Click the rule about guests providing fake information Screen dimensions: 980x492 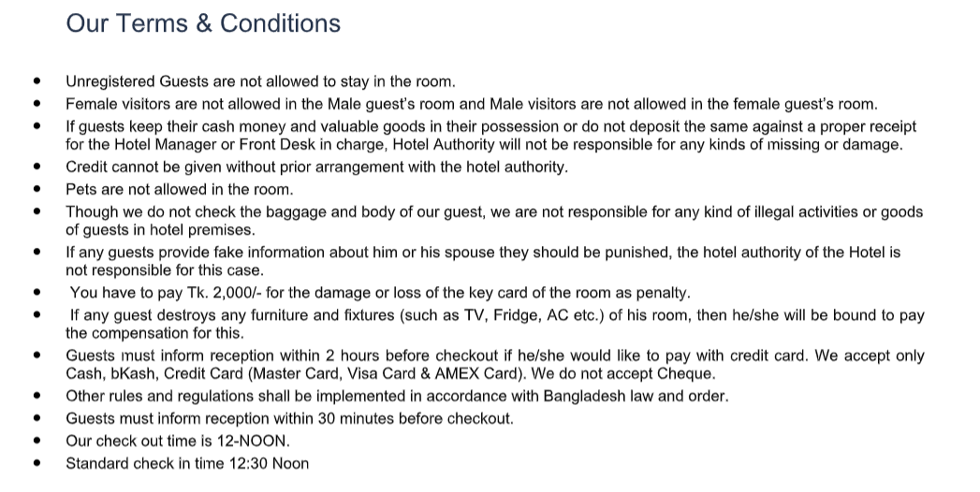[x=482, y=252]
